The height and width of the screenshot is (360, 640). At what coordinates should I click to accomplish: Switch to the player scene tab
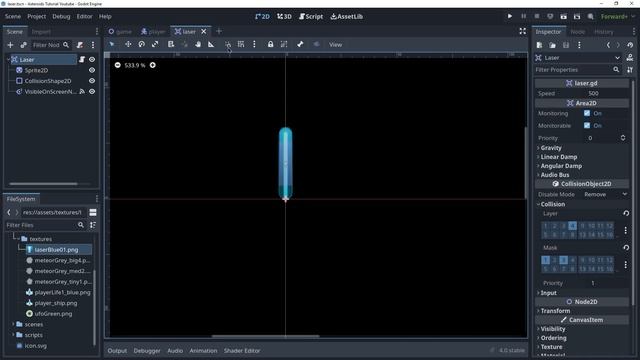[x=153, y=31]
